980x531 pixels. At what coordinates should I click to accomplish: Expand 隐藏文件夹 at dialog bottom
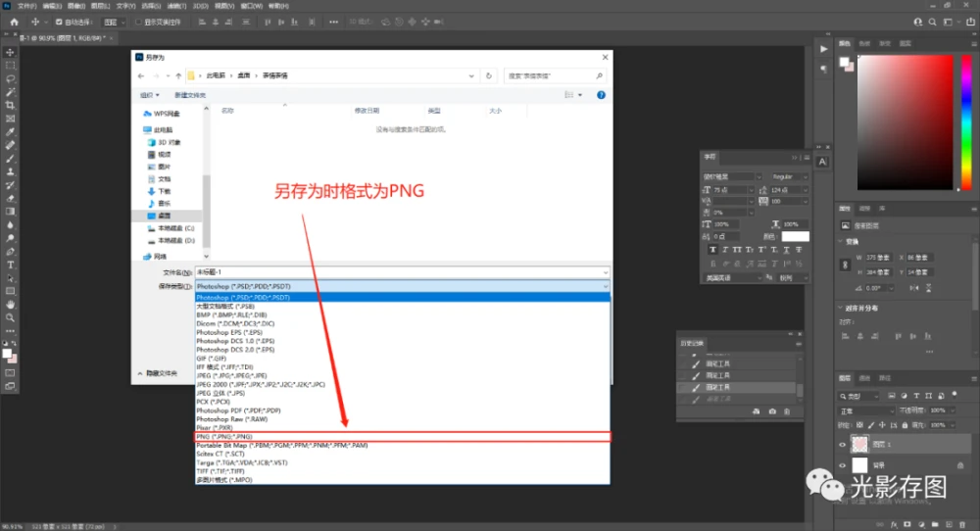(158, 373)
